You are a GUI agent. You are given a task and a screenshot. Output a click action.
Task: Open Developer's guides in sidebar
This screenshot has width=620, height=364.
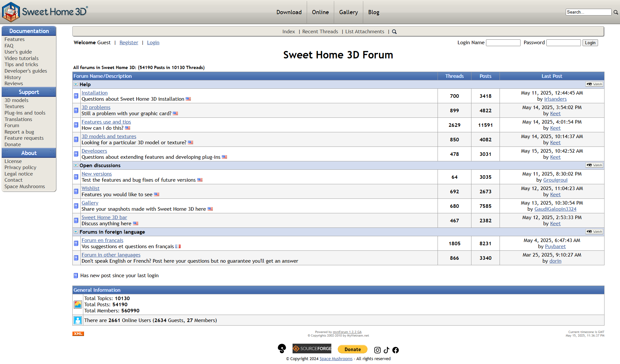pyautogui.click(x=26, y=71)
